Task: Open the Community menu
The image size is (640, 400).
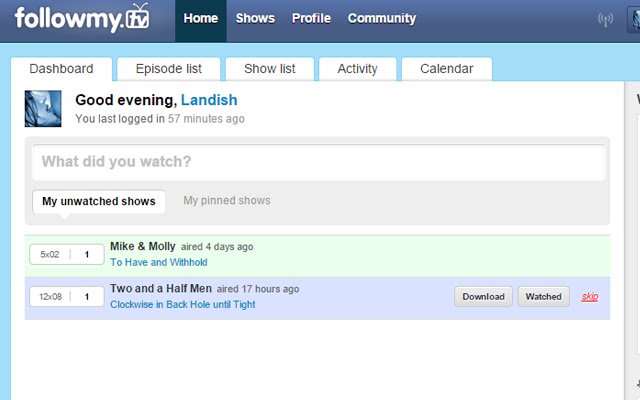Action: pos(382,18)
